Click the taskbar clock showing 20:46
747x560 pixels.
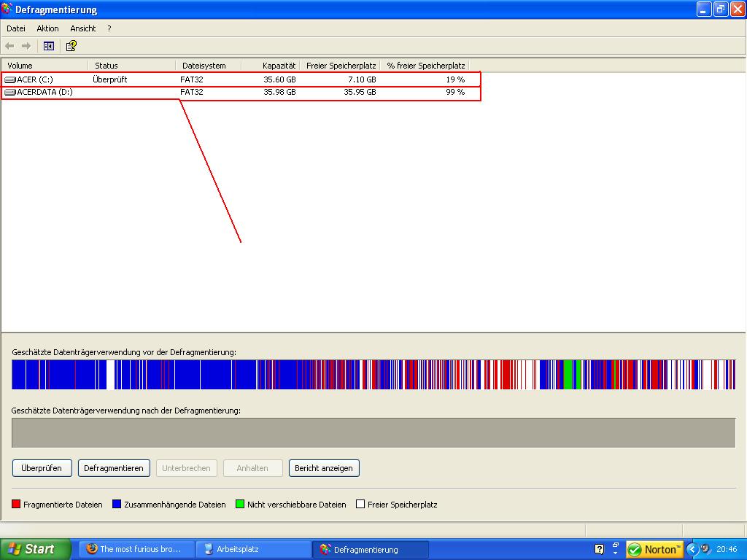click(727, 550)
